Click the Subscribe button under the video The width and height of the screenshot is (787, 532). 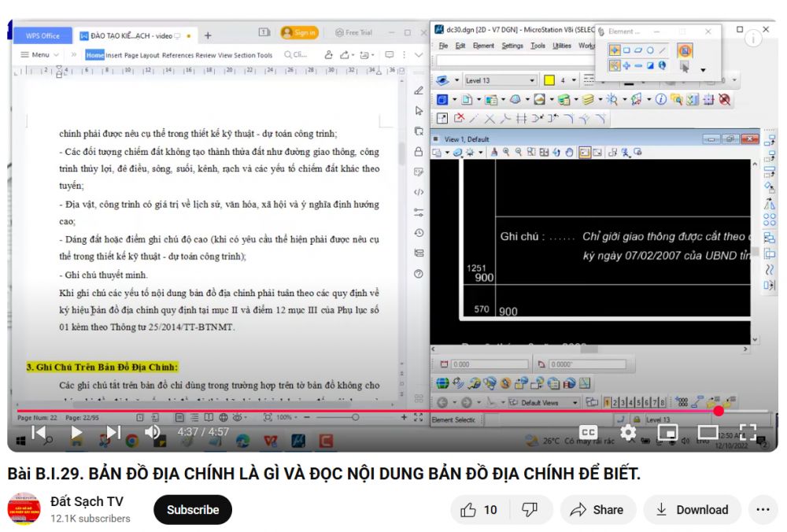[192, 509]
